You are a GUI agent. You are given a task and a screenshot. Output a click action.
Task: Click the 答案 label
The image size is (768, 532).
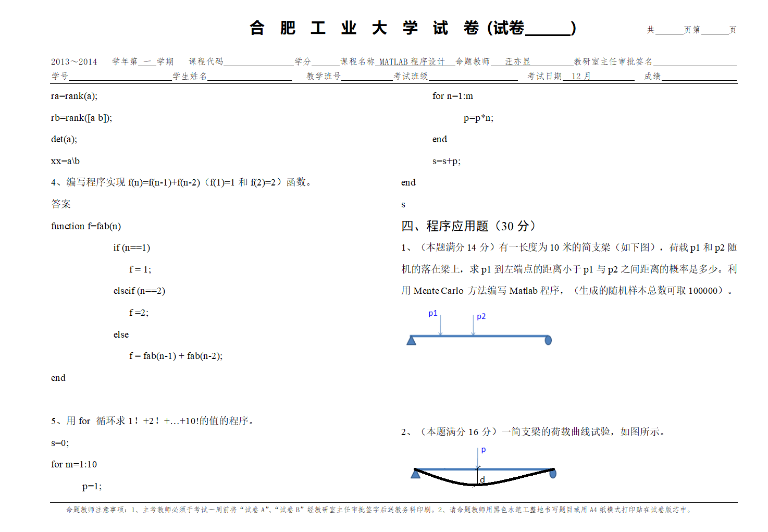[x=60, y=204]
